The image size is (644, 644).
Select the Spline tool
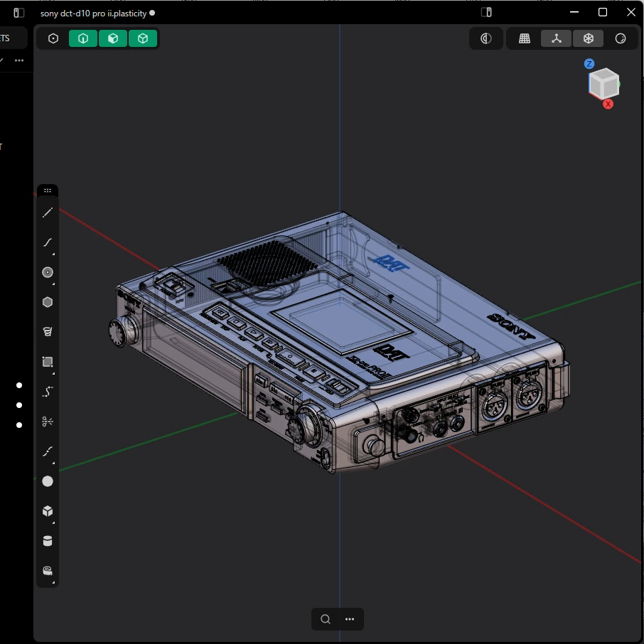point(47,242)
